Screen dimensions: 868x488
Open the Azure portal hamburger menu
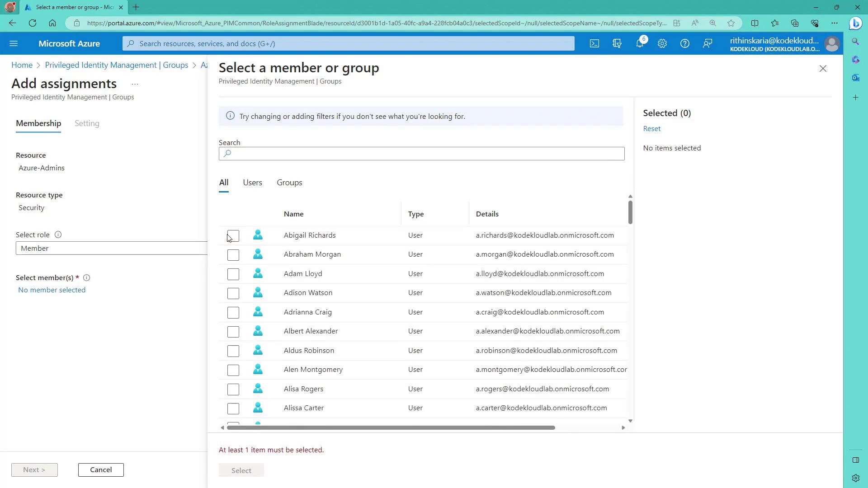pyautogui.click(x=14, y=43)
